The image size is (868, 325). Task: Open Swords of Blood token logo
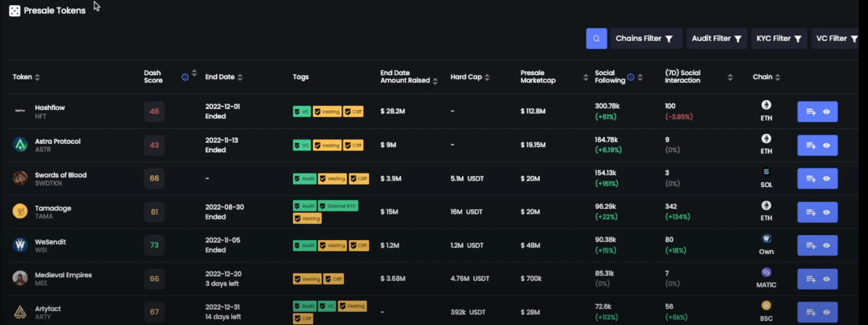[20, 178]
